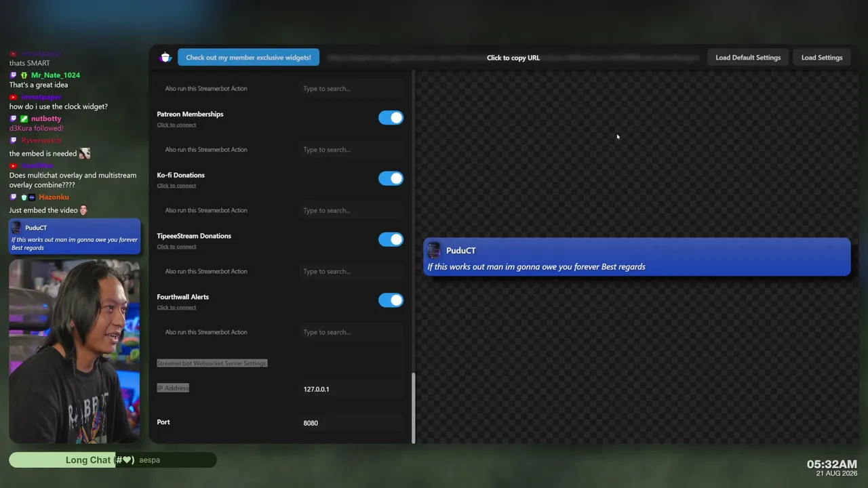
Task: Click the Load Default Settings button
Action: coord(748,58)
